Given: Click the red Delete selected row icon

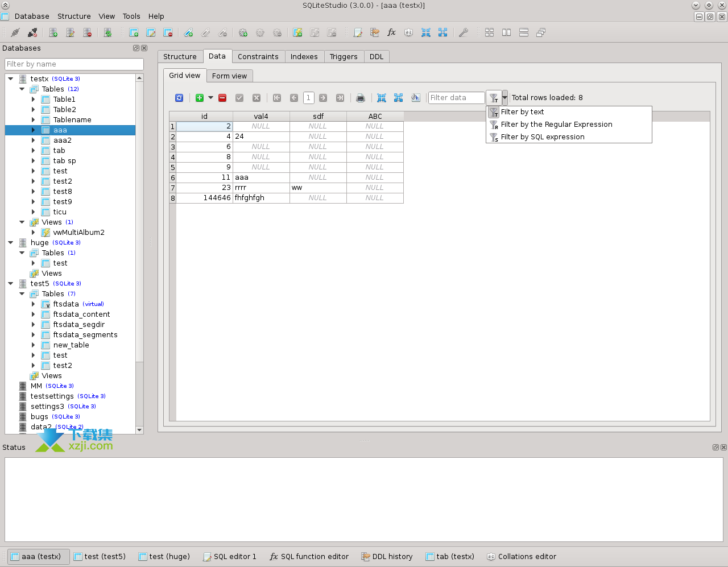Looking at the screenshot, I should [222, 98].
